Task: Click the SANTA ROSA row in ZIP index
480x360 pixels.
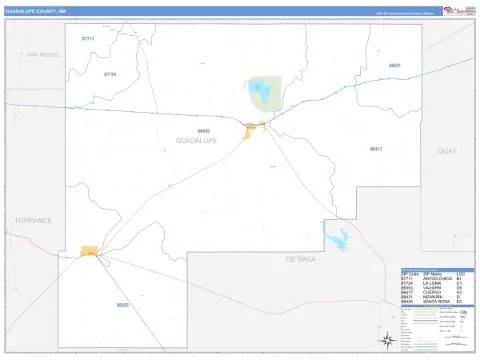Action: coord(431,301)
